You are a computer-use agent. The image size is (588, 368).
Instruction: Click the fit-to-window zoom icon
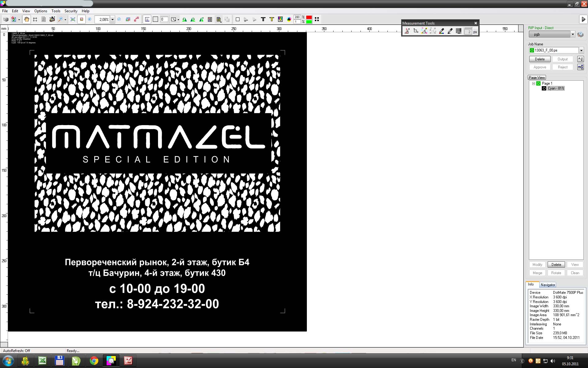tap(73, 19)
